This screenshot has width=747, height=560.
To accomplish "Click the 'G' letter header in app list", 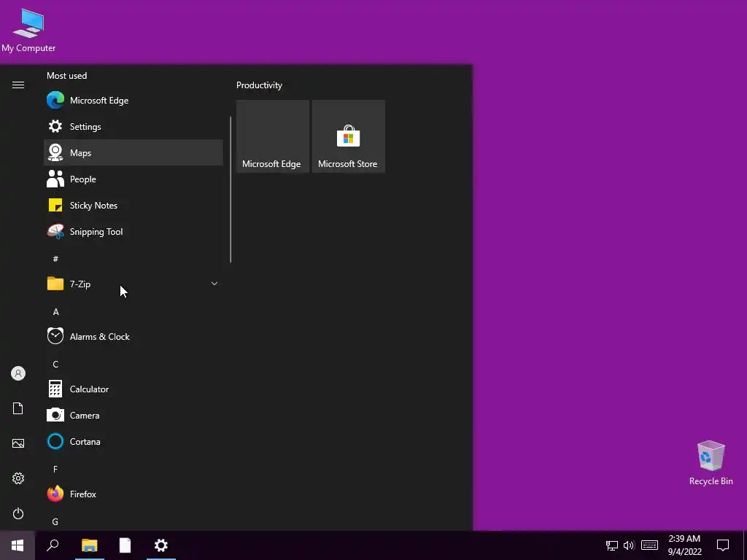I will tap(55, 522).
